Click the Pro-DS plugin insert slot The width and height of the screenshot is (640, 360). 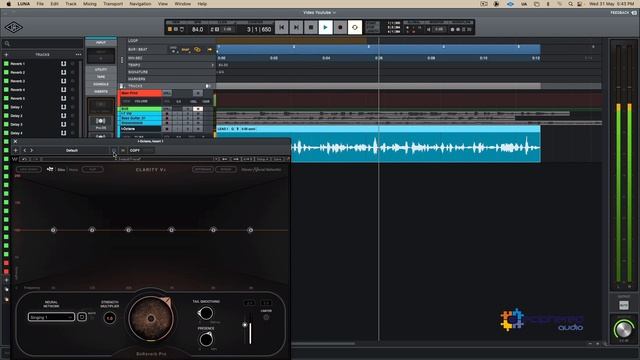[x=101, y=123]
